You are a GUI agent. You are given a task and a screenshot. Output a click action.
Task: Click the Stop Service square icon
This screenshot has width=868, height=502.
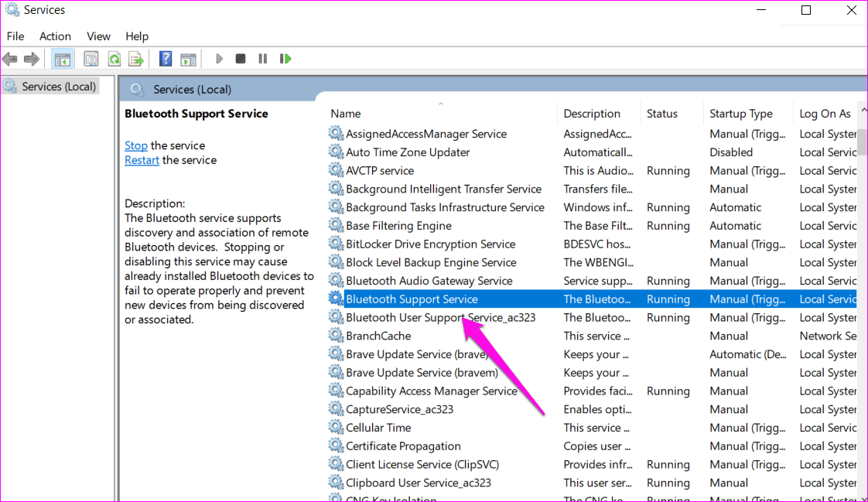click(241, 59)
